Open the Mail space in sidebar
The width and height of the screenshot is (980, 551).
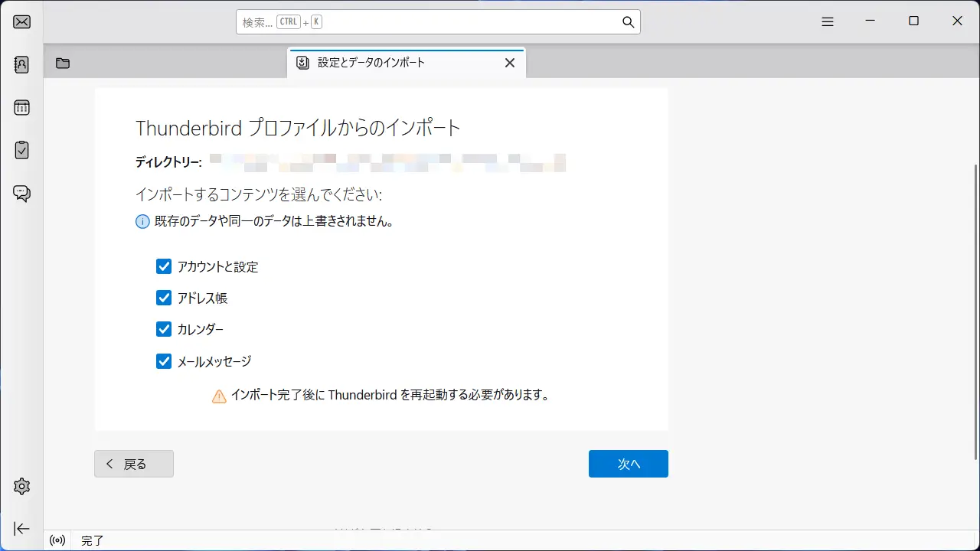[21, 21]
